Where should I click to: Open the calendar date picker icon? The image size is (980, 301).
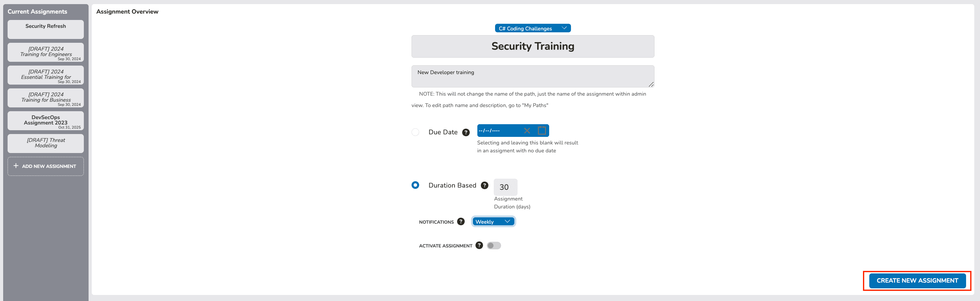click(542, 130)
